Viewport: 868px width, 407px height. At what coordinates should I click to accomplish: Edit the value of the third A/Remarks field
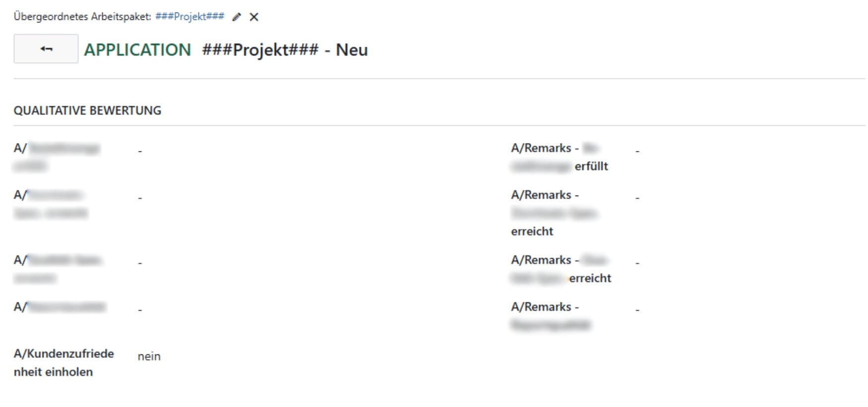637,263
